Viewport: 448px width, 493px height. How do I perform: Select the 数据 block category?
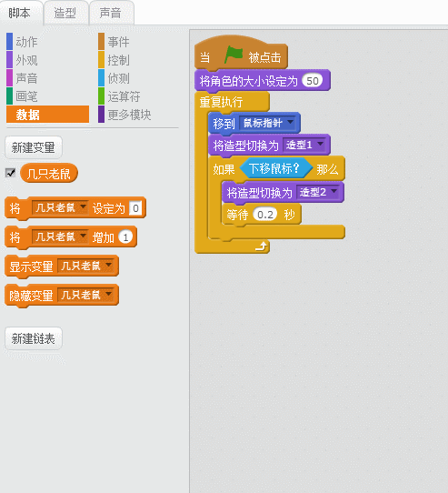pyautogui.click(x=47, y=115)
